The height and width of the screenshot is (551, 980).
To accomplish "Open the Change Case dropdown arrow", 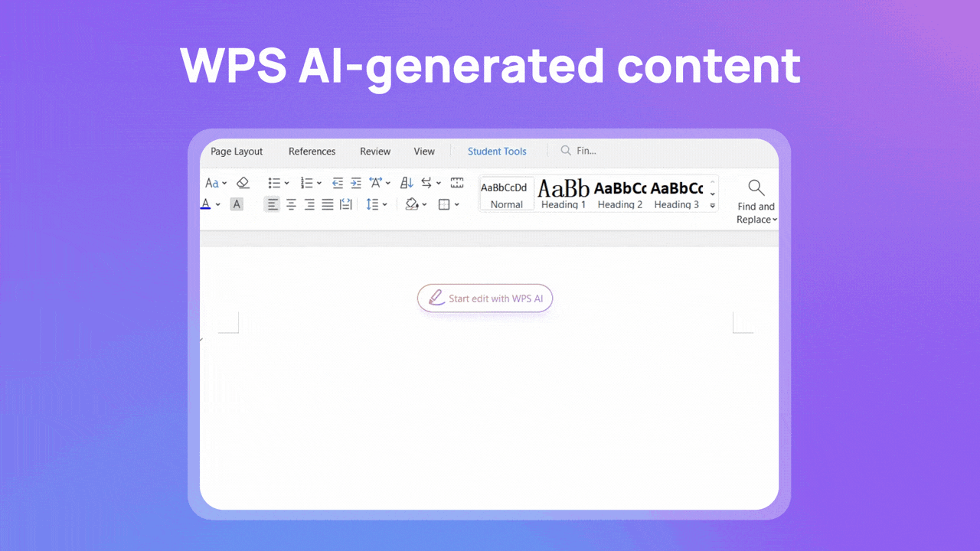I will [x=224, y=184].
